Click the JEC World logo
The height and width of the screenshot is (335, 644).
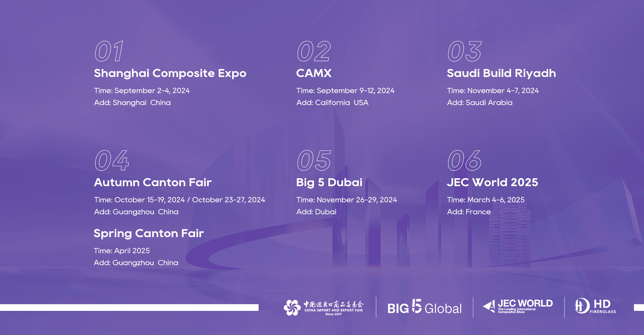click(518, 306)
